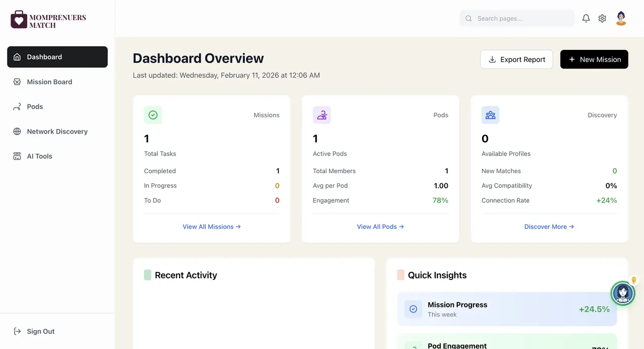Click the Network Discovery globe icon
The width and height of the screenshot is (644, 349).
coord(17,131)
